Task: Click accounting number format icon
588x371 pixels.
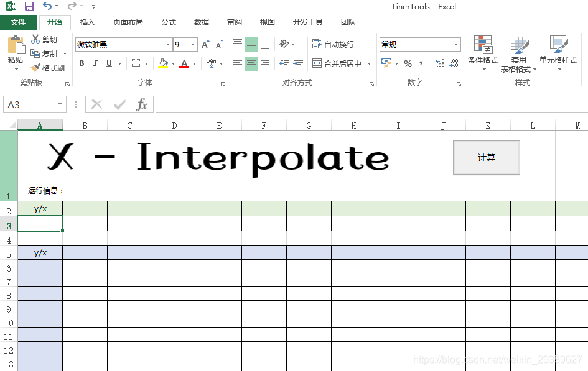Action: 386,63
